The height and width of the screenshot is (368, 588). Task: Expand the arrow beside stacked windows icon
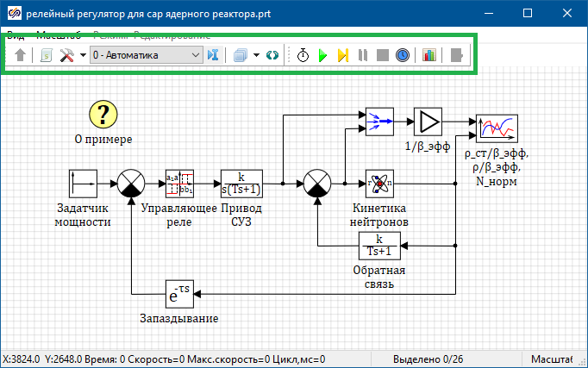click(257, 55)
